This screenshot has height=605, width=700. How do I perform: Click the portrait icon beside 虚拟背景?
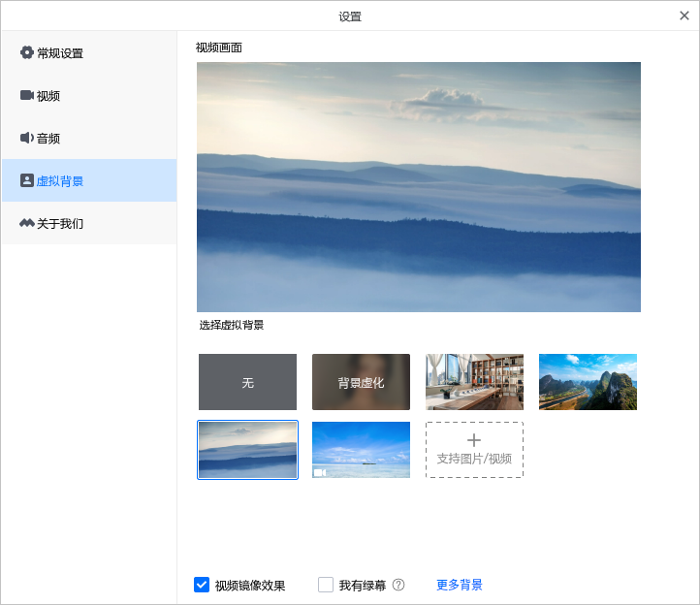[x=27, y=180]
